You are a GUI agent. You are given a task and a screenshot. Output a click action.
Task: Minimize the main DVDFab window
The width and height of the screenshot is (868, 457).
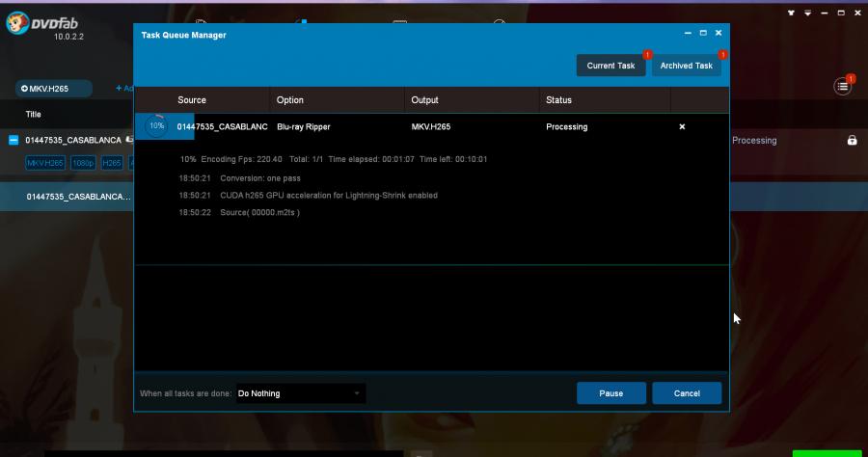[825, 13]
